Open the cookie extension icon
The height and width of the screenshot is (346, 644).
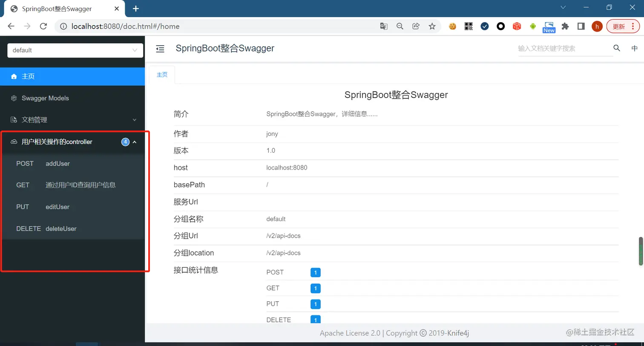[x=452, y=26]
